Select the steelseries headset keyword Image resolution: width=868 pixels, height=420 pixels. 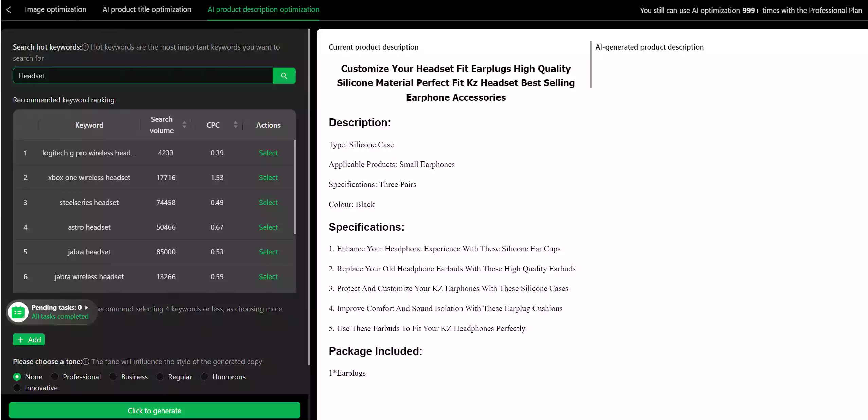coord(268,203)
